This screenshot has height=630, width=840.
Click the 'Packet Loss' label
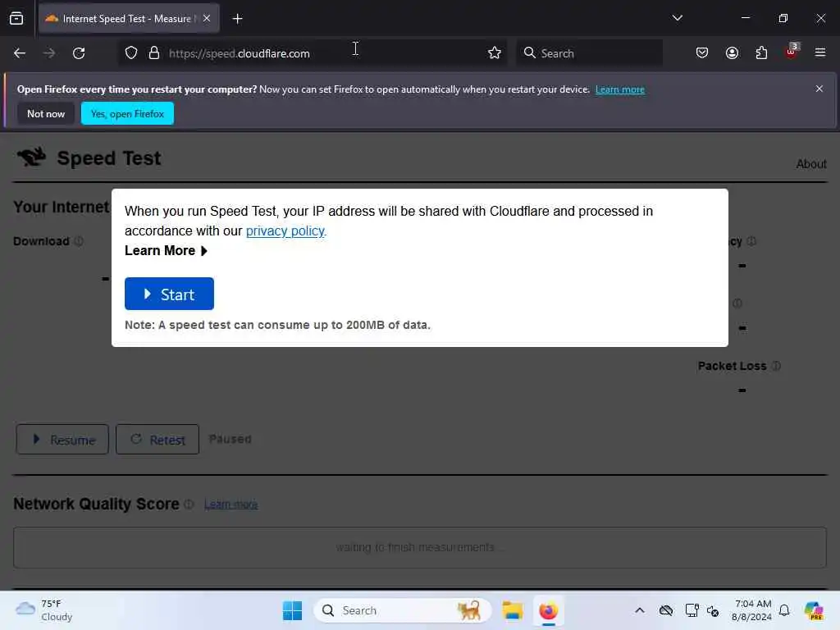tap(733, 366)
